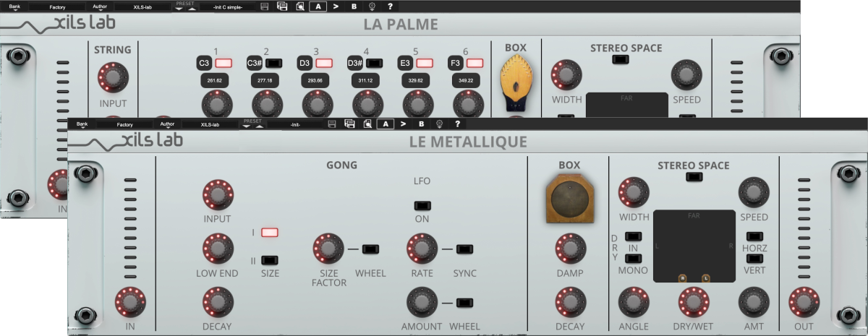The image size is (868, 336).
Task: Toggle VERT switch in Stereo Space
Action: click(754, 258)
